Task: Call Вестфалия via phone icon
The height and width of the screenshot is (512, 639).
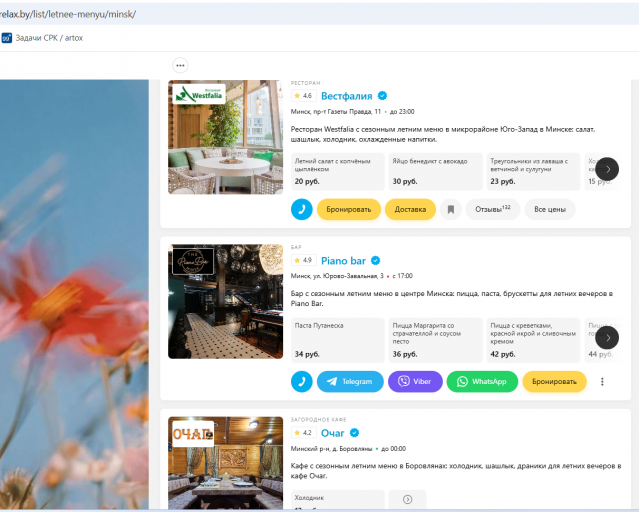Action: (x=302, y=209)
